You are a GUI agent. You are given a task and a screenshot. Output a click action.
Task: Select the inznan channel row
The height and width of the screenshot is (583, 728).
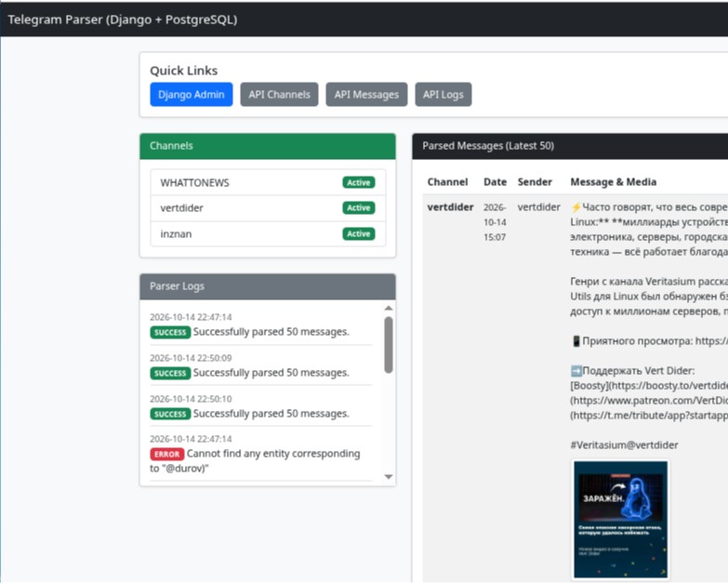(x=268, y=233)
